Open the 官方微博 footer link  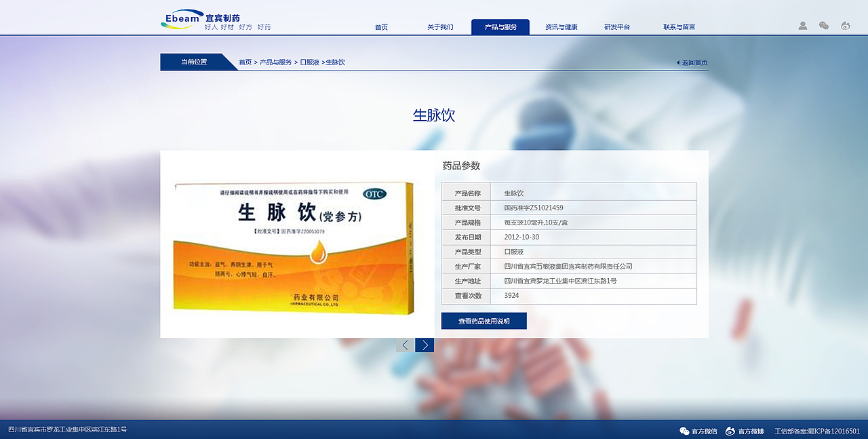745,431
